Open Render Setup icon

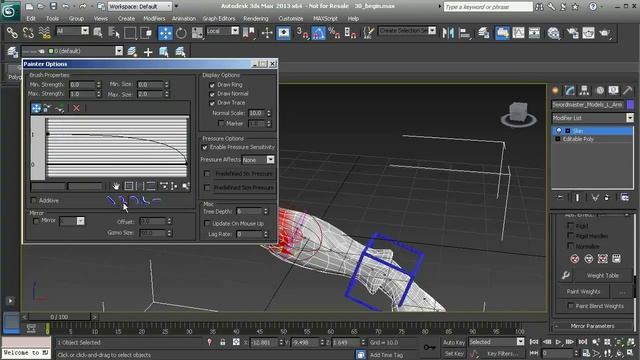[572, 33]
